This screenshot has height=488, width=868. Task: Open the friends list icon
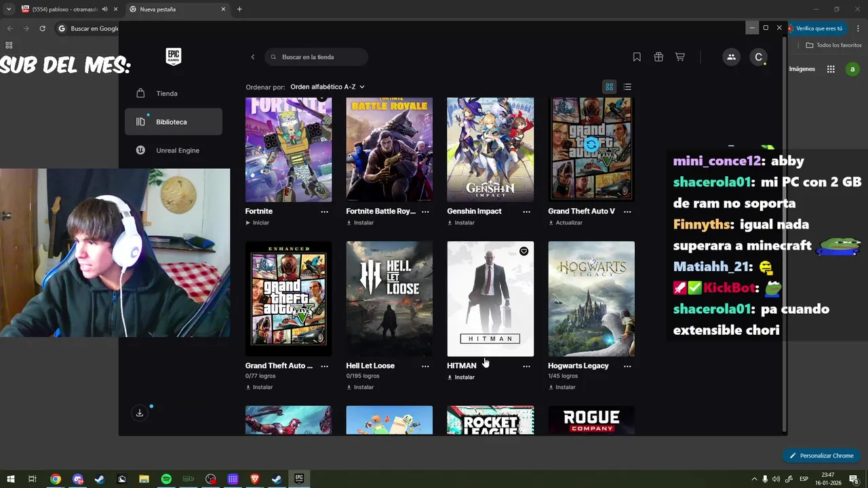click(731, 57)
